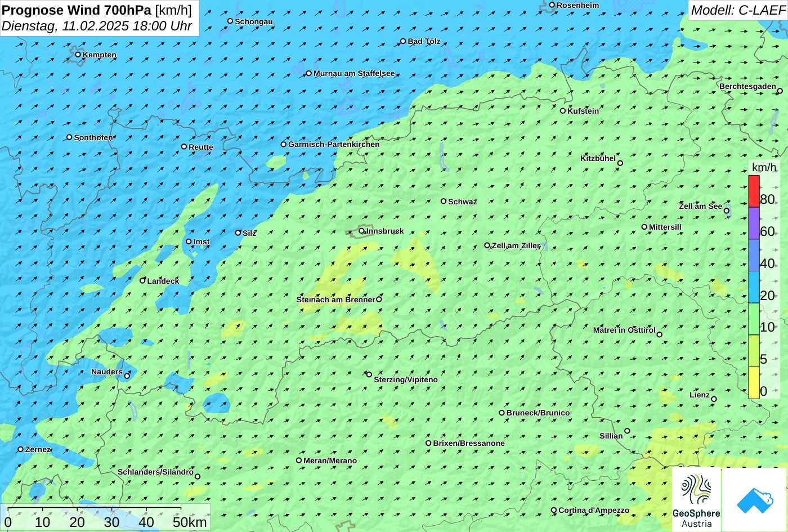The image size is (788, 532).
Task: Click the "Bruneck/Brunico" label
Action: (x=538, y=413)
